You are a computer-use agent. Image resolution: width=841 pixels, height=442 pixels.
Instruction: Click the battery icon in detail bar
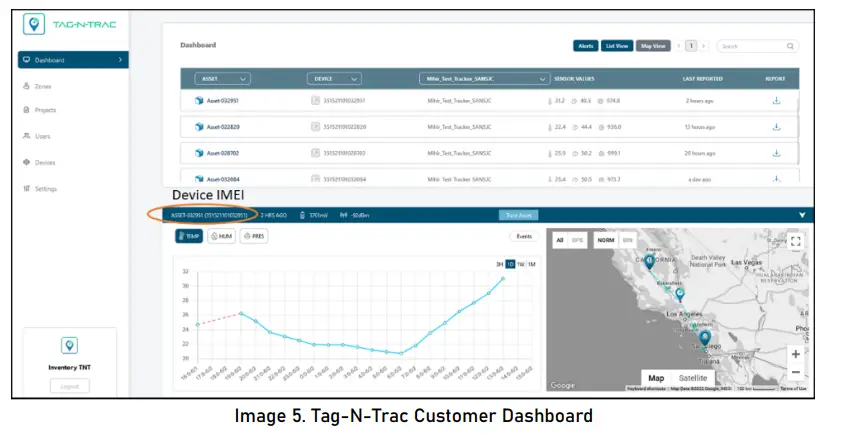pyautogui.click(x=302, y=215)
